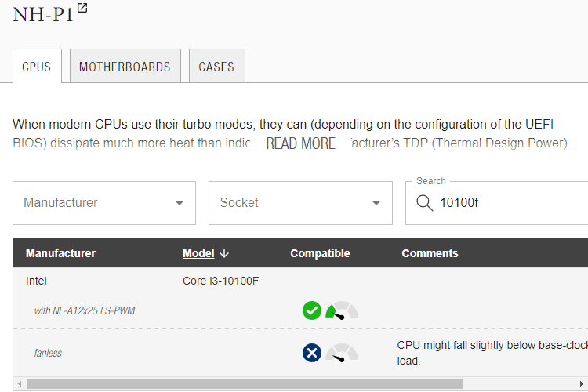
Task: Open the NH-P1 external link icon
Action: (x=82, y=8)
